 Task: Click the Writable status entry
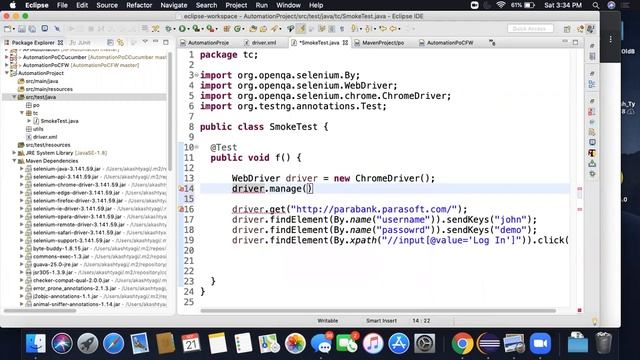pyautogui.click(x=328, y=321)
